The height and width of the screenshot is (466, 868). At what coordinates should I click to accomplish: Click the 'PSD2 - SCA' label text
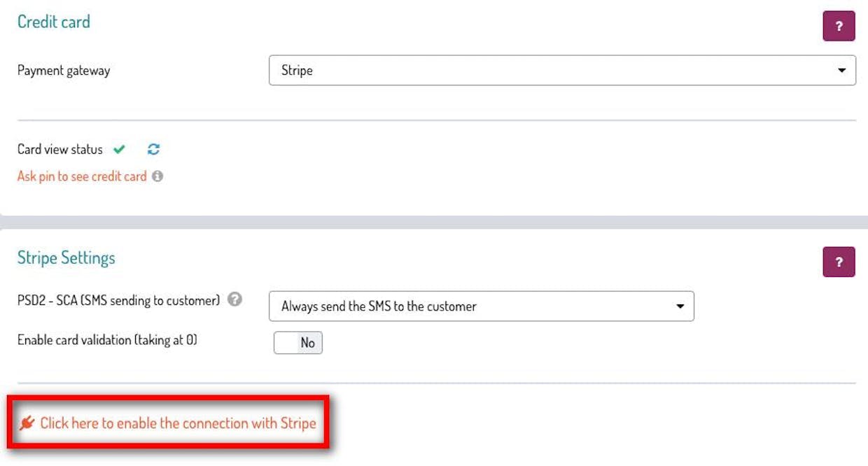pos(118,300)
